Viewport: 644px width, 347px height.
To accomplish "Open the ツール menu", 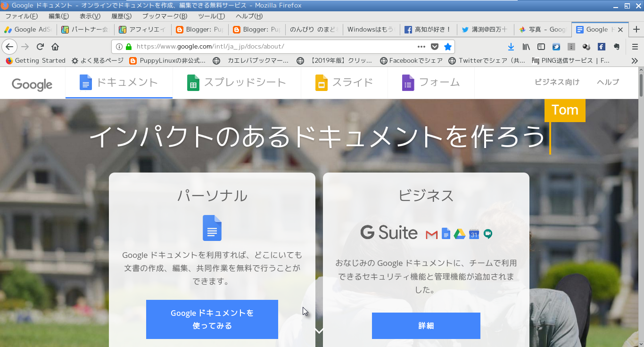I will 211,16.
